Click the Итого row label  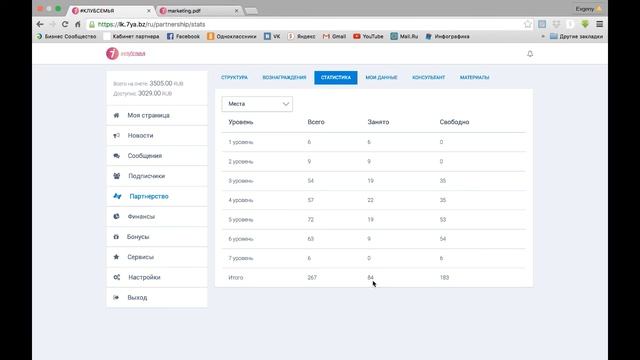tap(236, 278)
